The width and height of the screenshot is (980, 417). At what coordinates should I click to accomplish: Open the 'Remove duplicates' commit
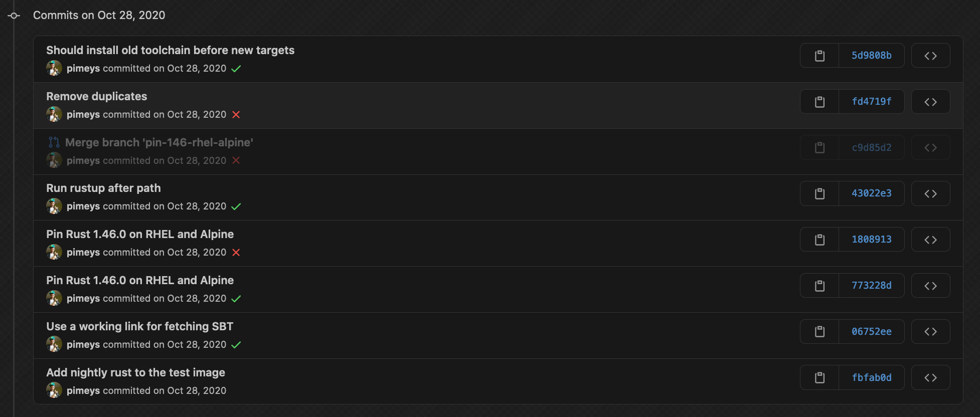pyautogui.click(x=97, y=96)
